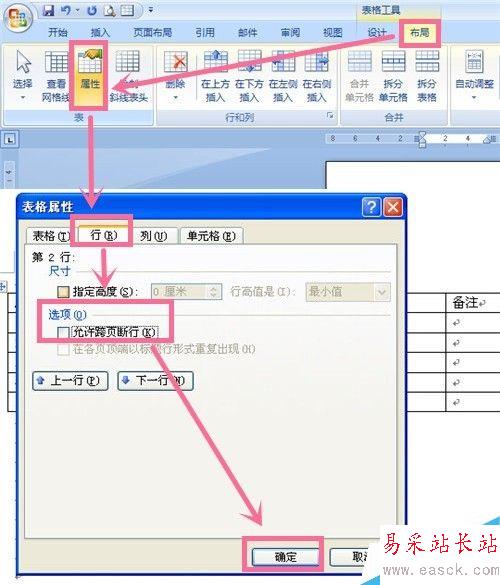Open the 视图 ribbon tab

click(332, 32)
